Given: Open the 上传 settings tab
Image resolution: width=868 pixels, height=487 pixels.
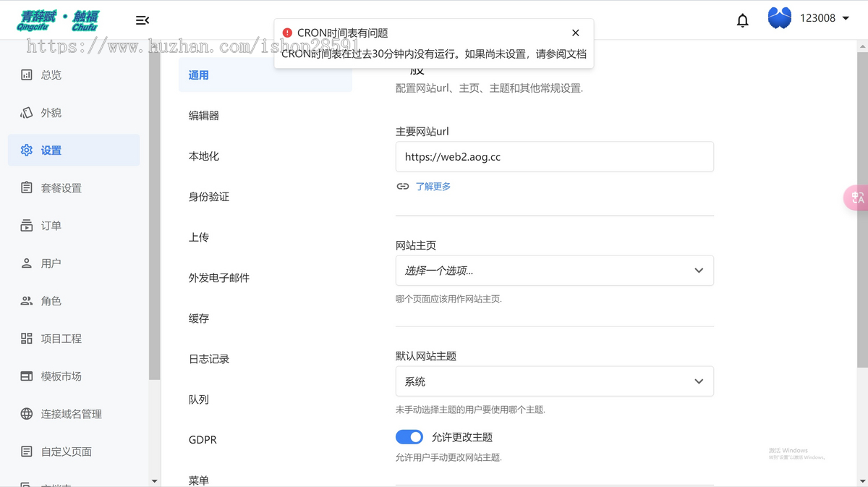Looking at the screenshot, I should [x=265, y=237].
